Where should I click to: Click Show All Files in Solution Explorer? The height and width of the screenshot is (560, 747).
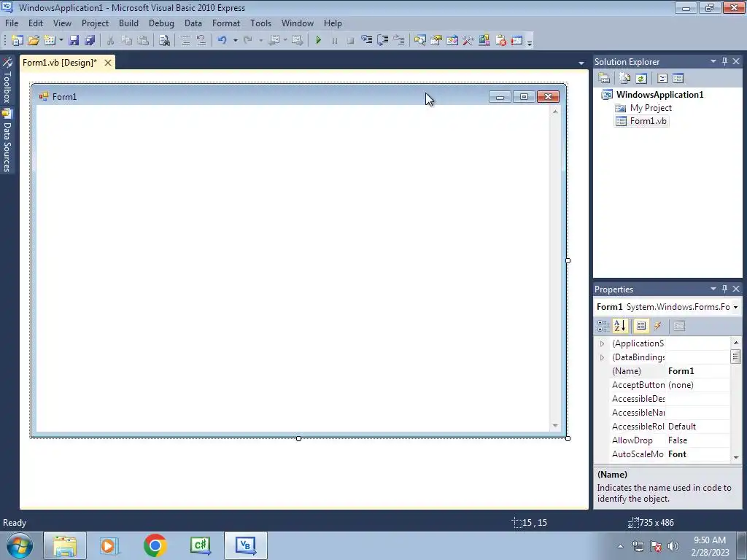[625, 78]
